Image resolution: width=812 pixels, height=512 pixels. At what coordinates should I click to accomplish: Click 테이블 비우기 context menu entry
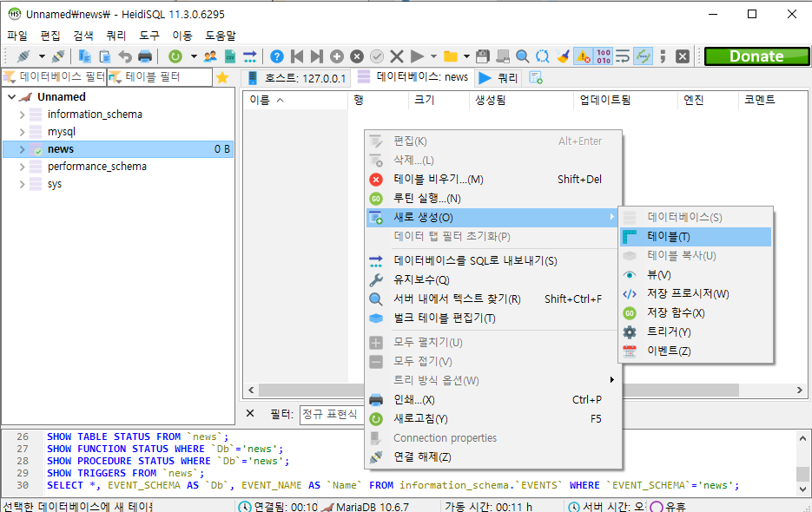[x=492, y=179]
